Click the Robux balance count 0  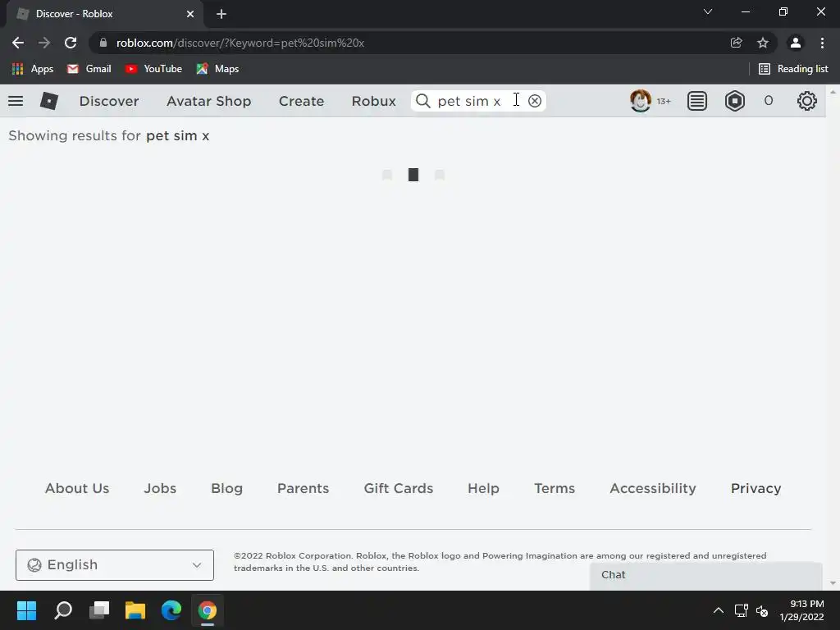(x=768, y=101)
